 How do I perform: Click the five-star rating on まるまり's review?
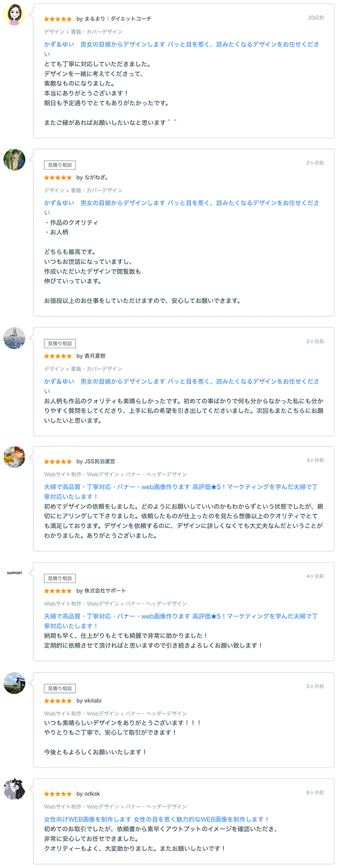pos(57,19)
